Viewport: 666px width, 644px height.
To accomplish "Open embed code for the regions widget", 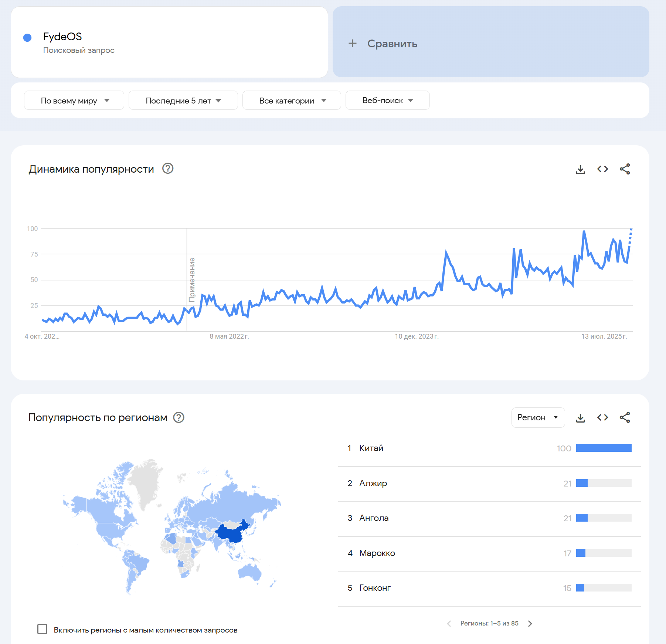I will click(602, 418).
